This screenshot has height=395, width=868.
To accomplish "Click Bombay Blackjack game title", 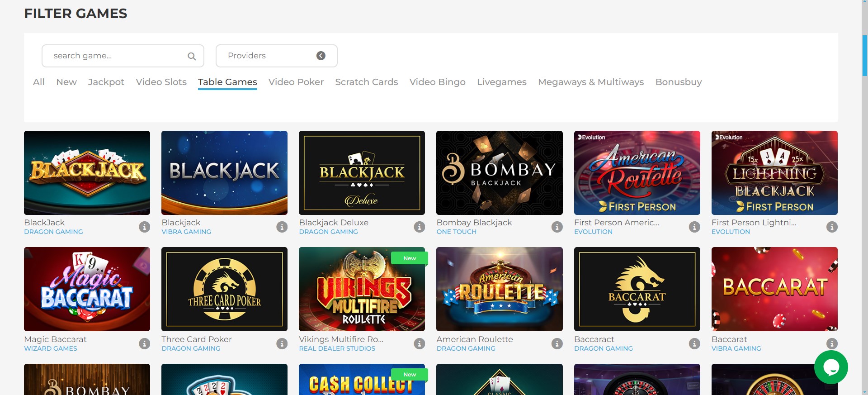I will (x=474, y=223).
